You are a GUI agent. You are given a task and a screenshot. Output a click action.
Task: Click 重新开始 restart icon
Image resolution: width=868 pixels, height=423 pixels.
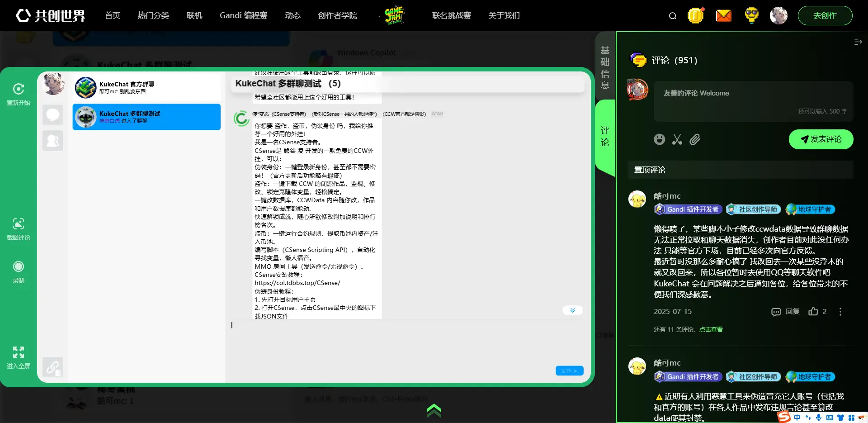pos(19,94)
